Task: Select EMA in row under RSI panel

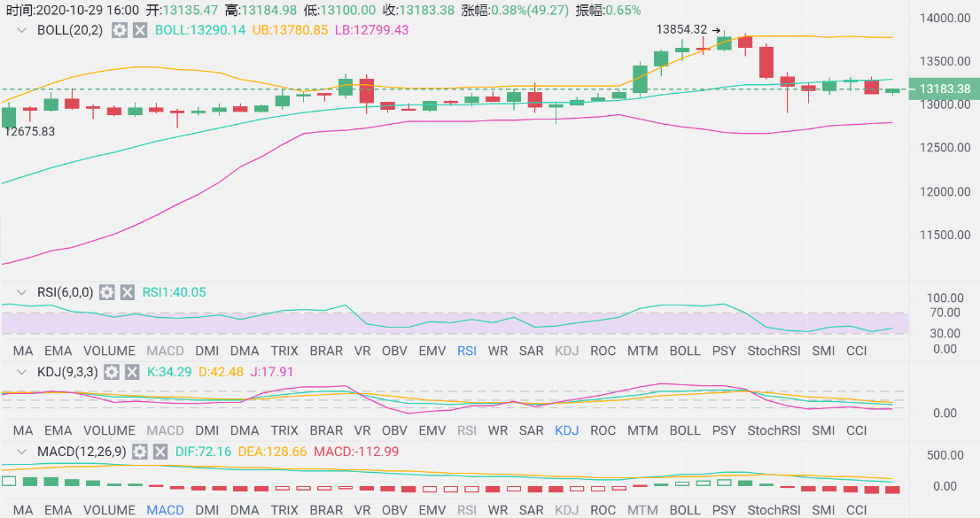Action: click(58, 352)
